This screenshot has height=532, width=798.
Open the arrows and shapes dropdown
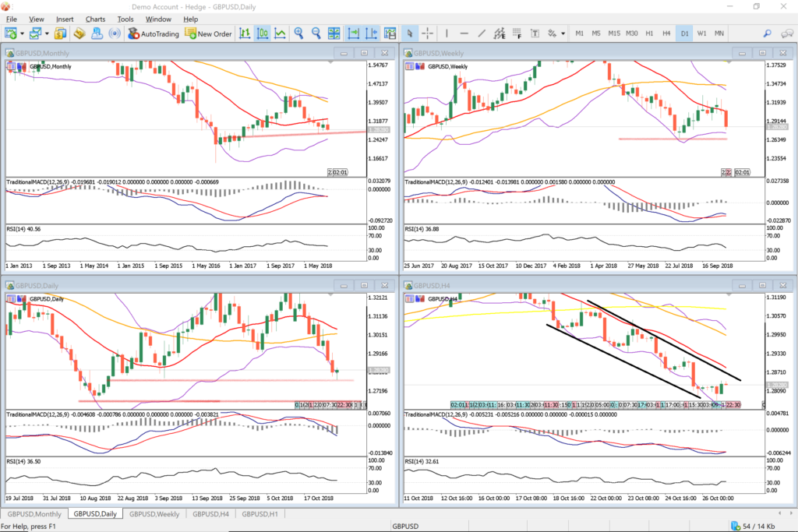[x=563, y=33]
